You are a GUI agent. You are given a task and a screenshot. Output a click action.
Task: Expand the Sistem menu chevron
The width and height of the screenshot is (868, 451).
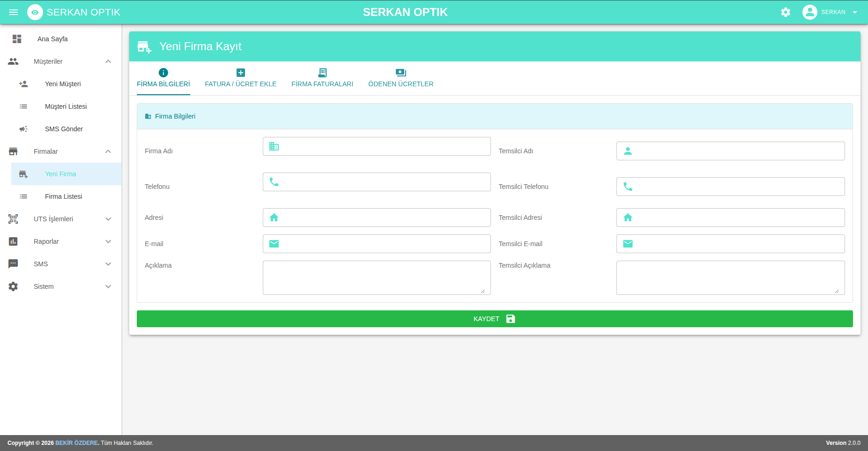point(108,286)
